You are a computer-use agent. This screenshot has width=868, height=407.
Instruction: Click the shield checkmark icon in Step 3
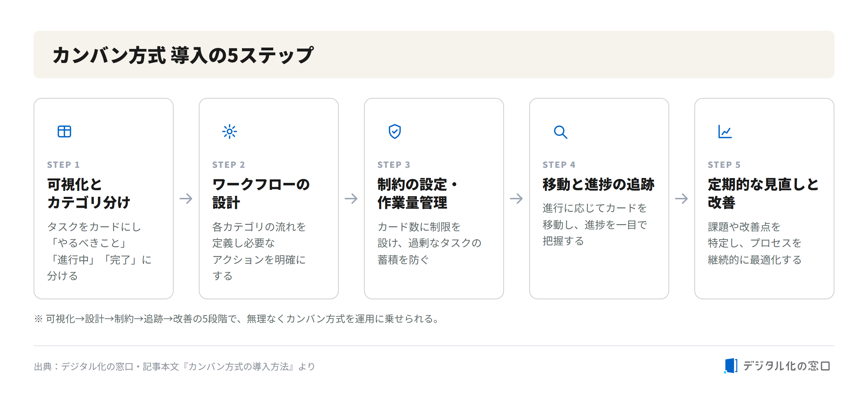click(395, 131)
